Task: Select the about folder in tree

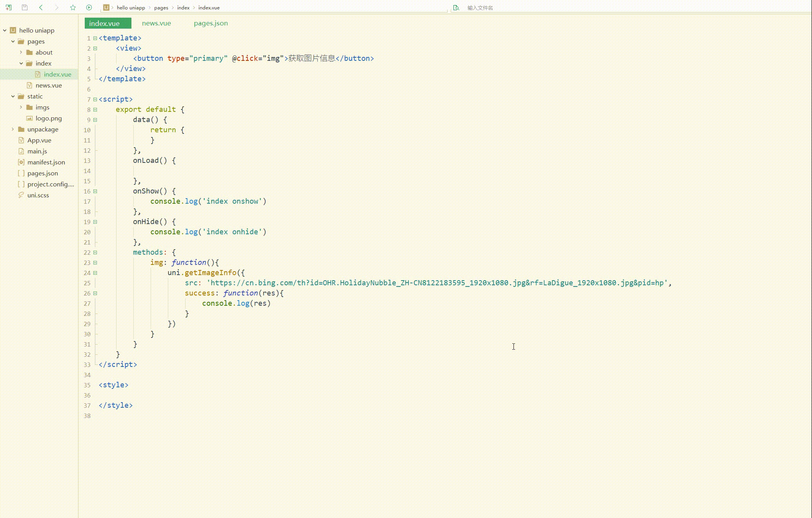Action: pyautogui.click(x=44, y=52)
